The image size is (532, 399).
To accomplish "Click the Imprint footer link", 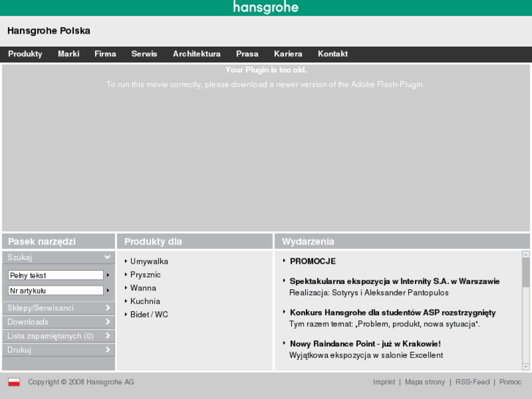I will (x=383, y=382).
